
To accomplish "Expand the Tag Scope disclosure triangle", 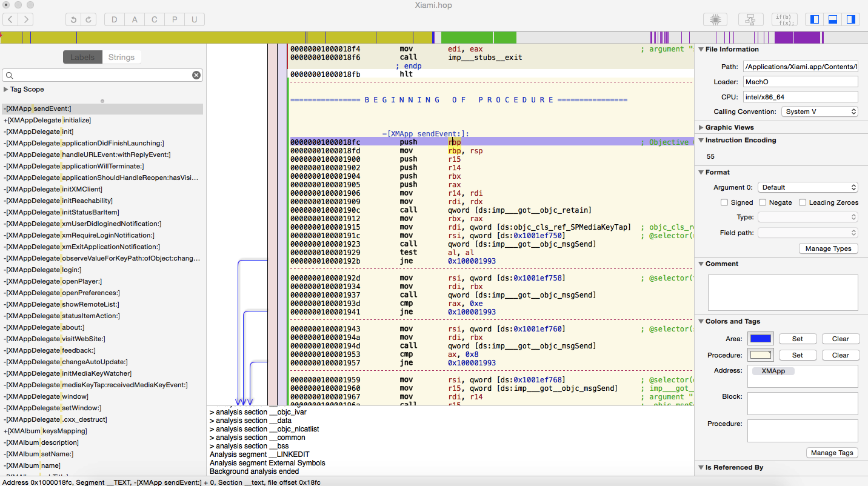I will tap(6, 89).
